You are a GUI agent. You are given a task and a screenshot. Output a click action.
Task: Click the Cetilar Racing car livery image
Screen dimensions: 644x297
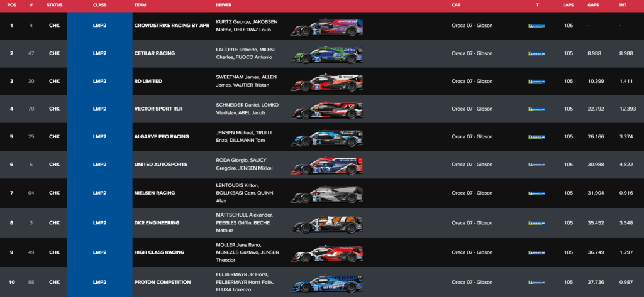[x=326, y=55]
